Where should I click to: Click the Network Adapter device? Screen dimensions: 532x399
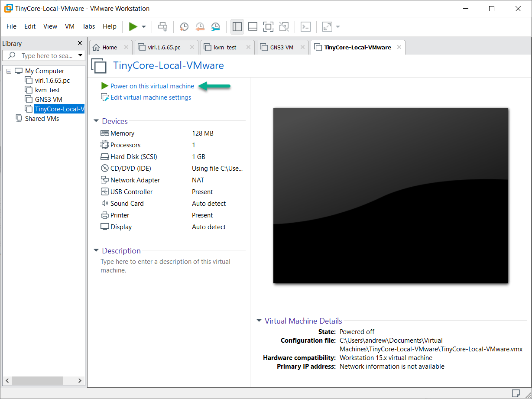pos(172,180)
